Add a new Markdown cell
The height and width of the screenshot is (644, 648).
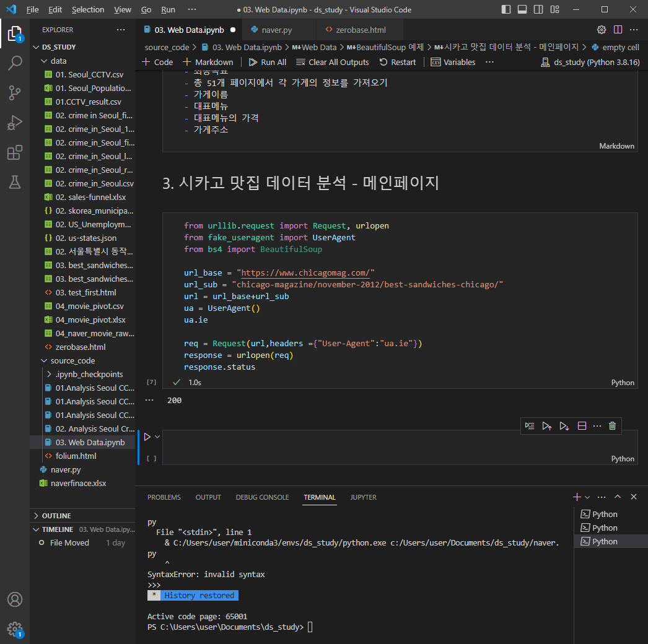click(208, 62)
